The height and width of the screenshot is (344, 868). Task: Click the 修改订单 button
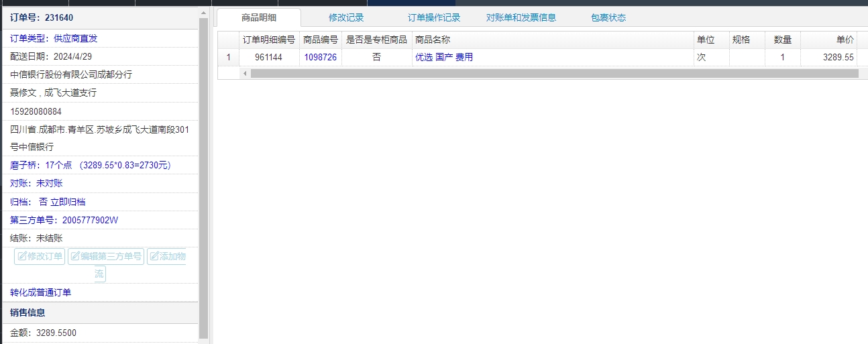pyautogui.click(x=40, y=256)
